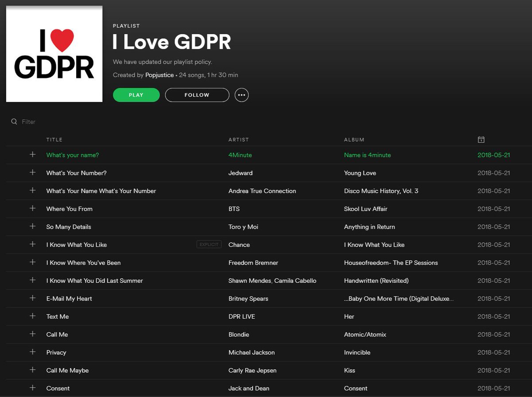Viewport: 532px width, 397px height.
Task: Open album Invincible
Action: pyautogui.click(x=357, y=352)
